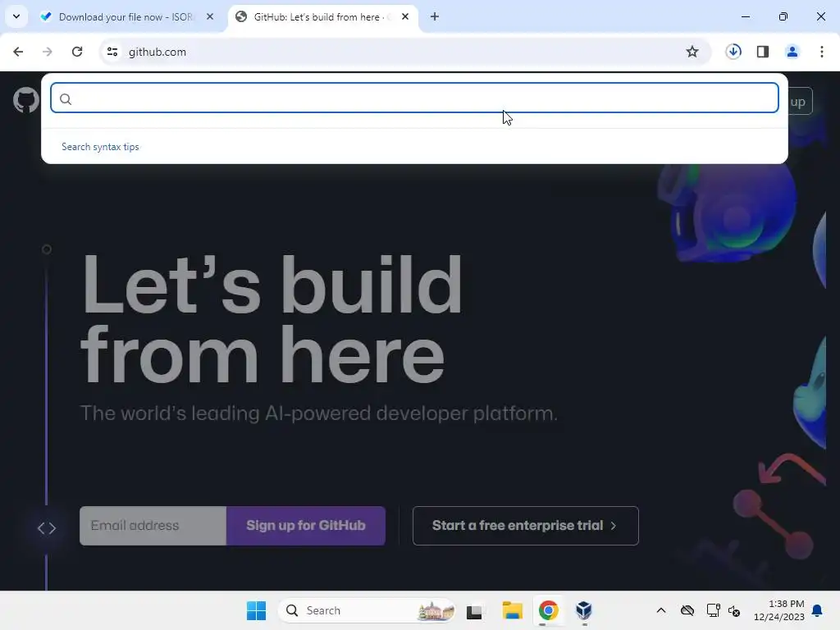Switch to the 'Download your file now' tab
The height and width of the screenshot is (630, 840).
pyautogui.click(x=127, y=17)
